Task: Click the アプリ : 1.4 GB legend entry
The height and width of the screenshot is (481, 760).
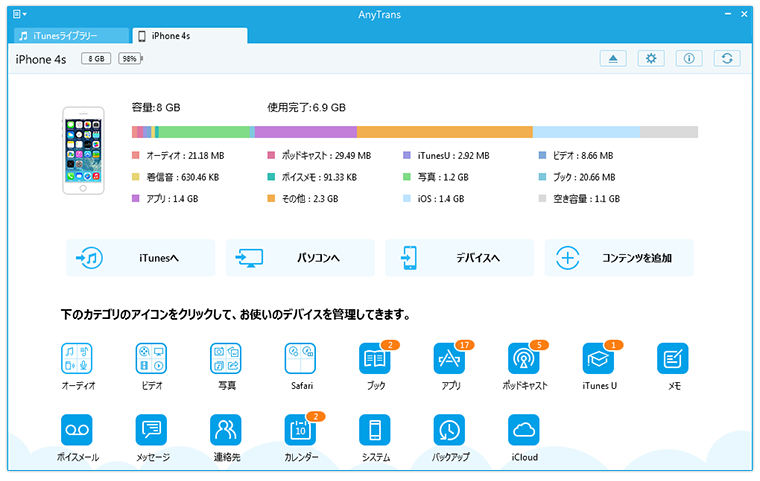Action: [x=165, y=198]
